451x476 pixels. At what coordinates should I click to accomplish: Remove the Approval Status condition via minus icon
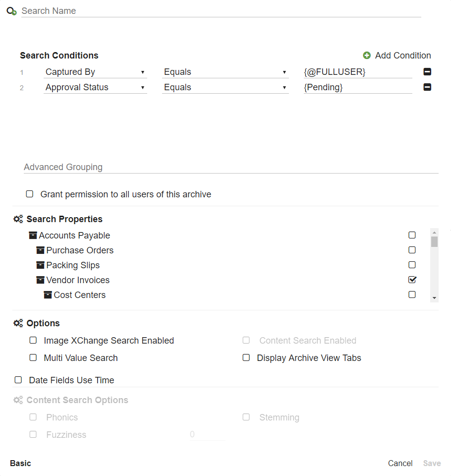point(427,87)
